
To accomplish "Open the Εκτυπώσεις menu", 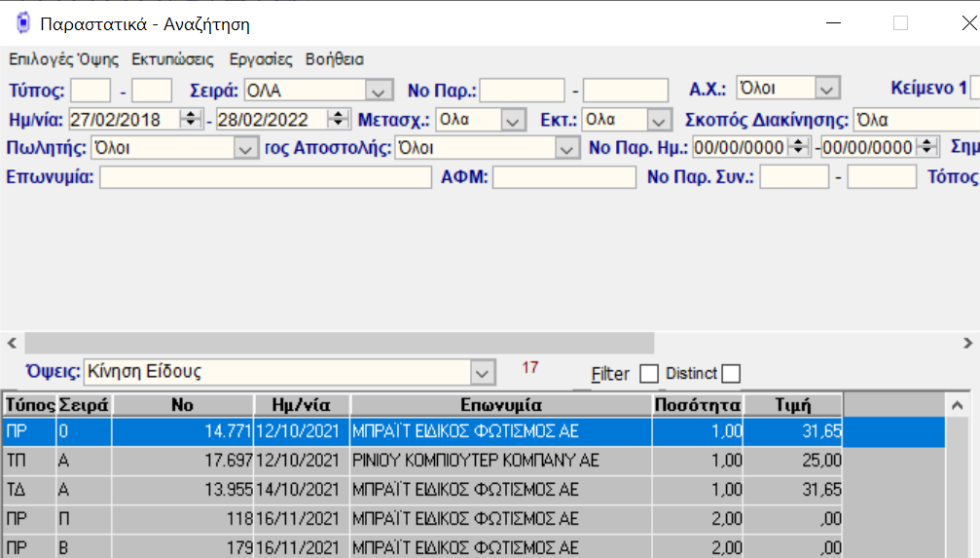I will click(x=173, y=59).
